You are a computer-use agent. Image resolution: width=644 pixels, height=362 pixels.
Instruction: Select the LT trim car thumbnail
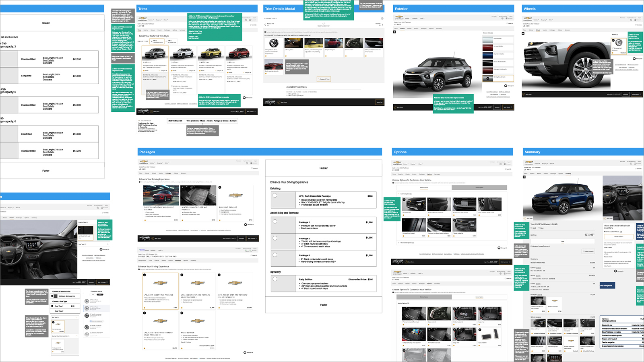coord(184,53)
